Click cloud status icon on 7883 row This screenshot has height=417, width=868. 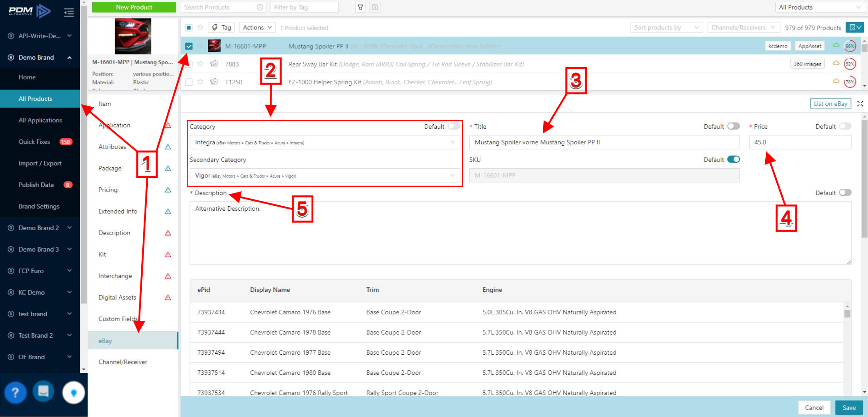pos(836,63)
